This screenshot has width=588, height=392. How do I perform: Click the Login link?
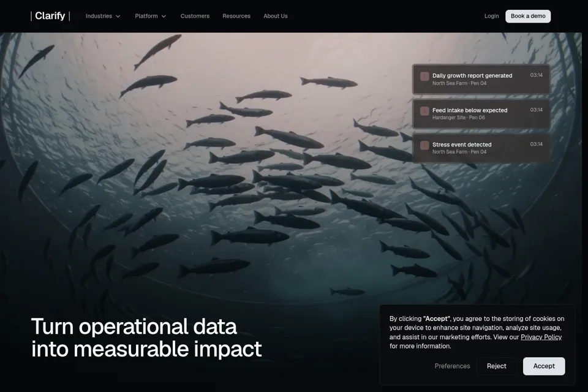491,16
